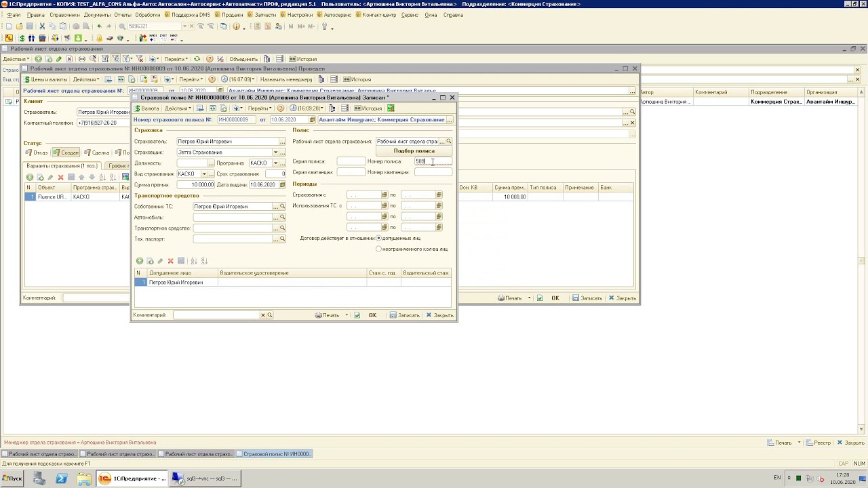Switch to the Страховой полис № ИН0000... window tab
This screenshot has height=488, width=868.
(x=273, y=454)
